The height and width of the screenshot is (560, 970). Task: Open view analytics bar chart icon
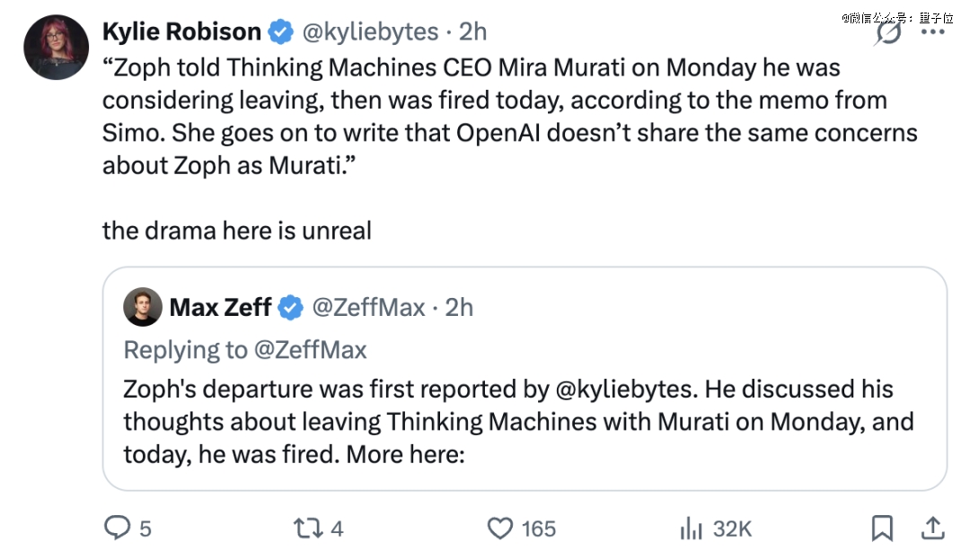point(691,529)
